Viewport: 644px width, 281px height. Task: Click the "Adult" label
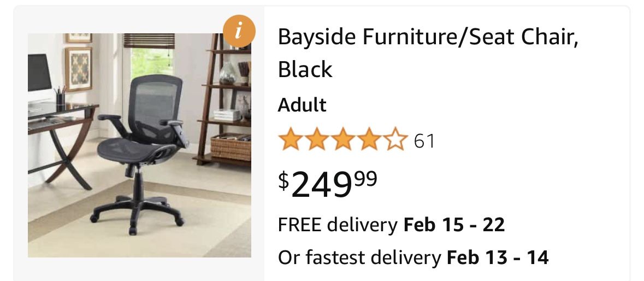pos(302,104)
